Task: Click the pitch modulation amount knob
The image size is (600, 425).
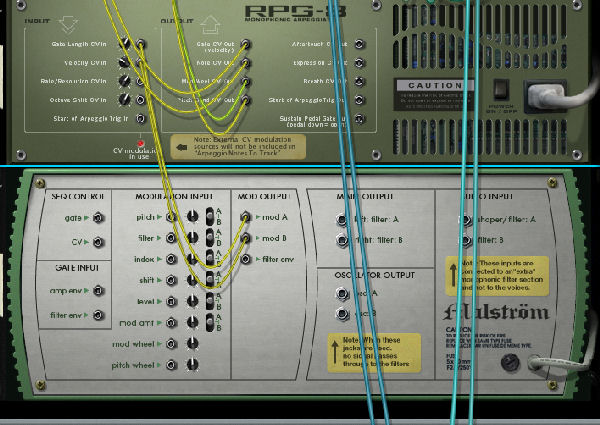Action: [x=192, y=216]
